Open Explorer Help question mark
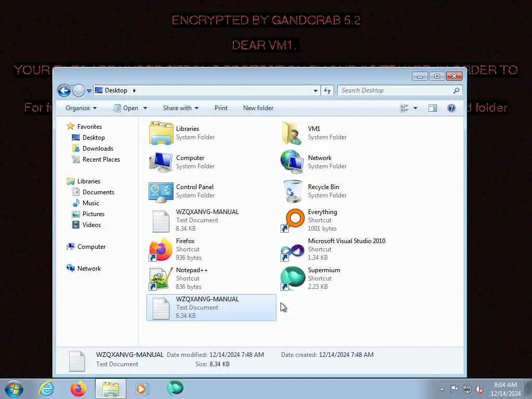 click(451, 108)
